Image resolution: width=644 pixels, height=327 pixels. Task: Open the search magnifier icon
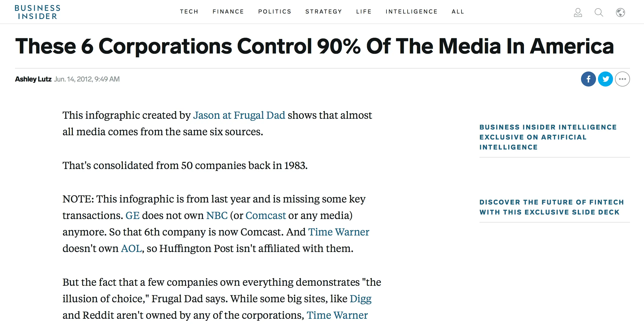tap(599, 12)
